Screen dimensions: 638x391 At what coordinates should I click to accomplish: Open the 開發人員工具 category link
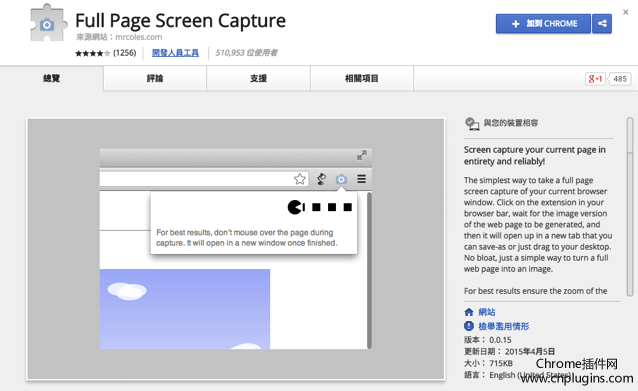[x=175, y=52]
